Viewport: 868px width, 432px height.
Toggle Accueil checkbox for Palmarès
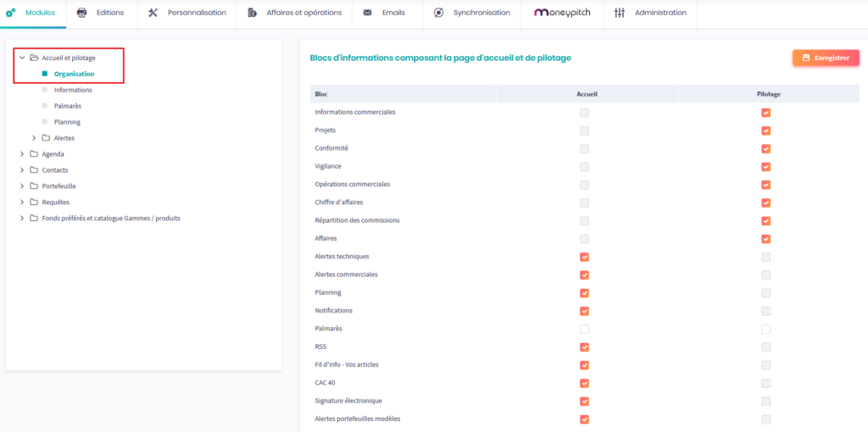(x=584, y=329)
